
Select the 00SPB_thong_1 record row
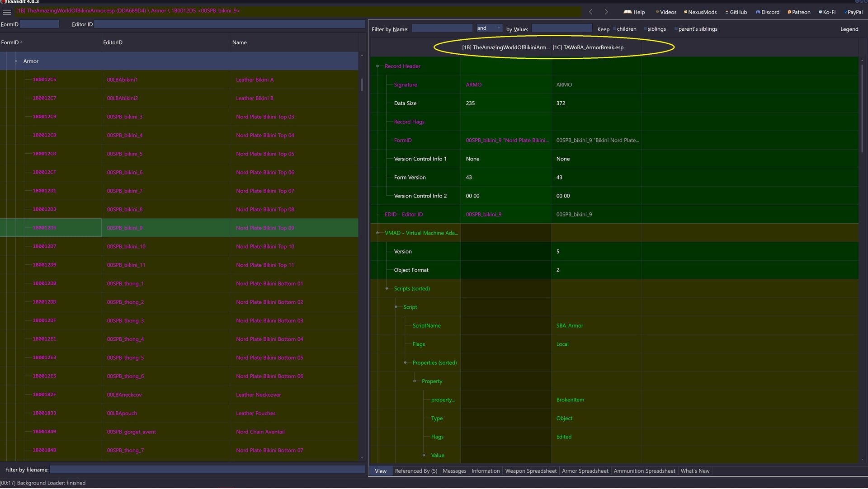pos(179,284)
